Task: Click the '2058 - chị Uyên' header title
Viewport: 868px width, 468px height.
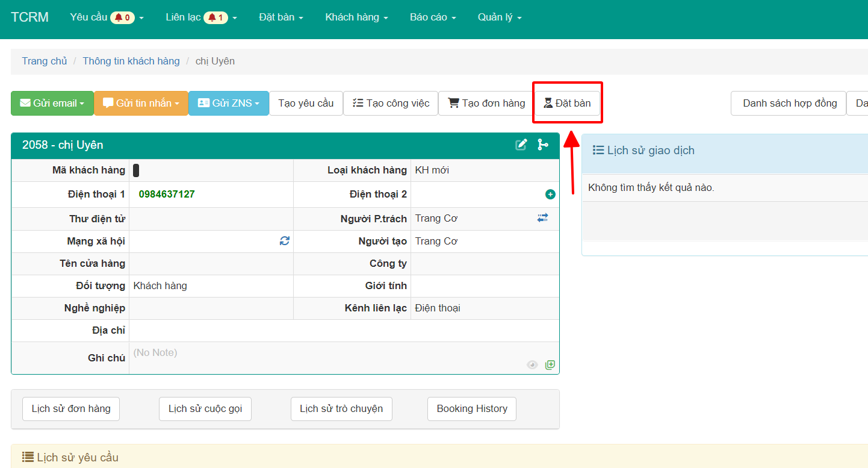Action: 63,145
